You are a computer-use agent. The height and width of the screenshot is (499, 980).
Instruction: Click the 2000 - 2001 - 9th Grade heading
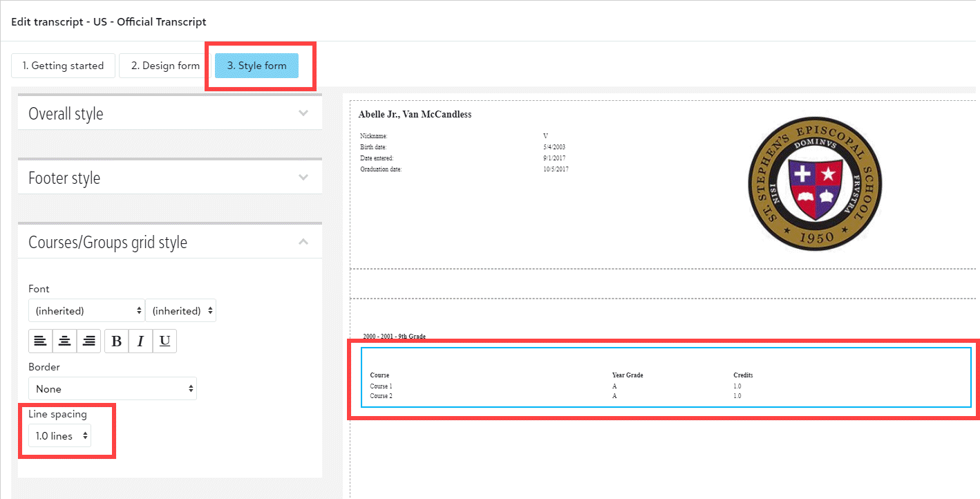click(x=395, y=337)
